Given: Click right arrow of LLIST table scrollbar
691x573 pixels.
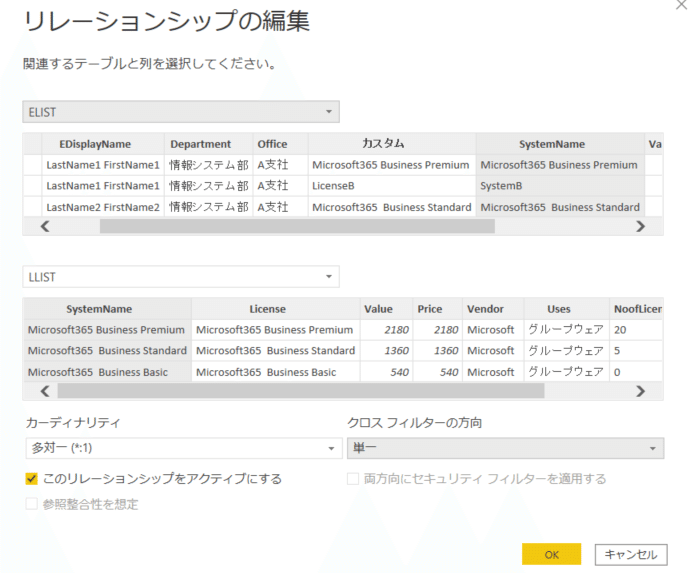Looking at the screenshot, I should coord(640,391).
